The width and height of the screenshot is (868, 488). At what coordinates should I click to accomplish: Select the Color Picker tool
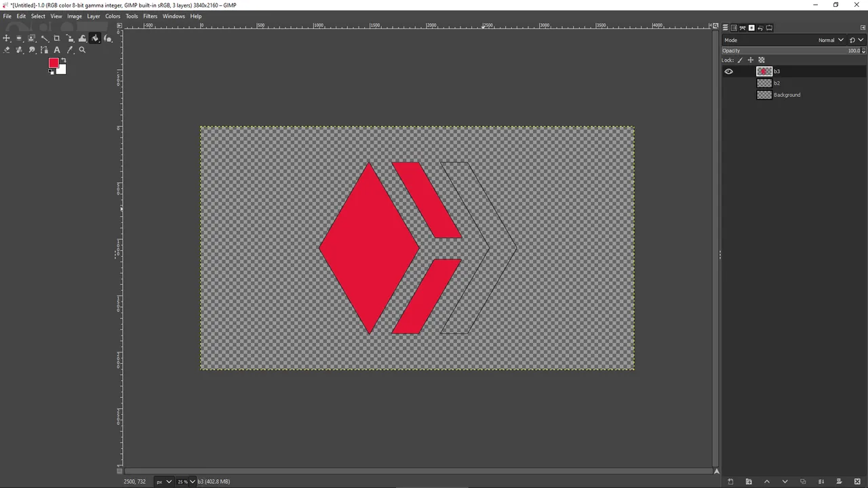click(x=70, y=49)
